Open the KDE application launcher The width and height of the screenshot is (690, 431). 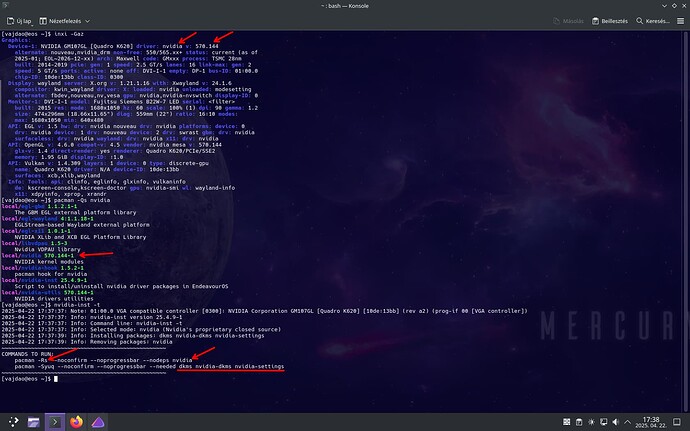13,422
